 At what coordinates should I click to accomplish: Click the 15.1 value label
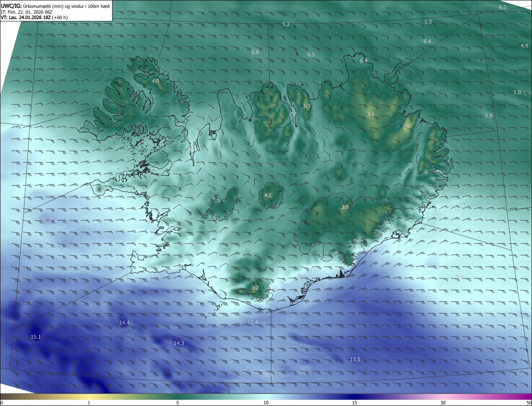pyautogui.click(x=36, y=337)
